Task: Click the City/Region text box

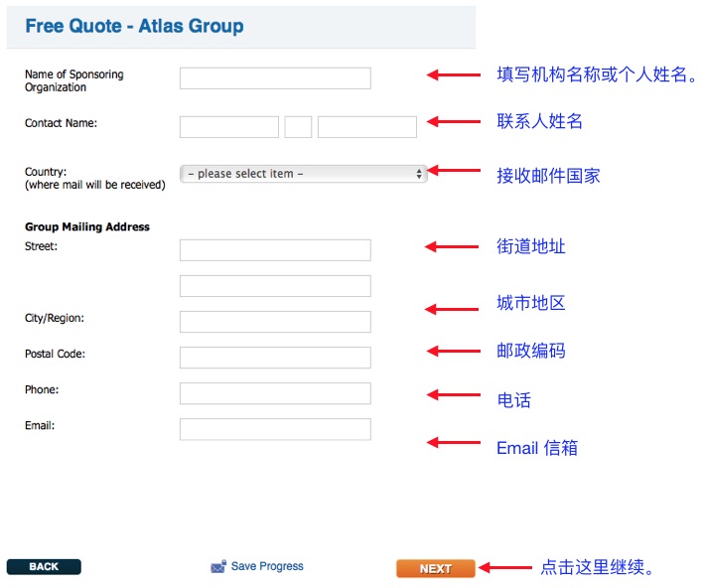Action: [275, 322]
